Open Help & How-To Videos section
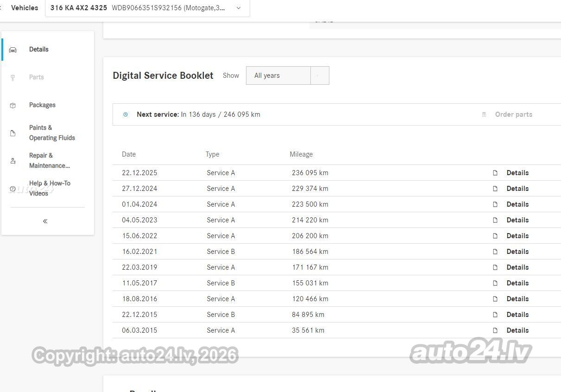 point(50,188)
